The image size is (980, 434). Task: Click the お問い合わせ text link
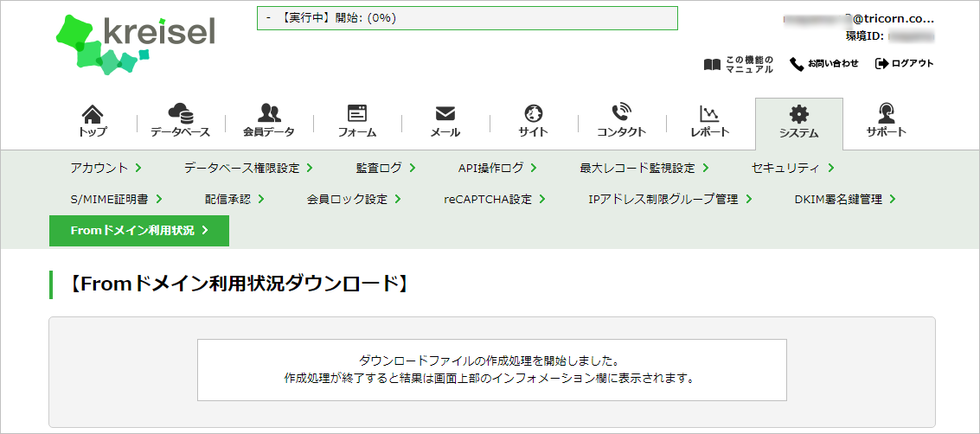833,64
